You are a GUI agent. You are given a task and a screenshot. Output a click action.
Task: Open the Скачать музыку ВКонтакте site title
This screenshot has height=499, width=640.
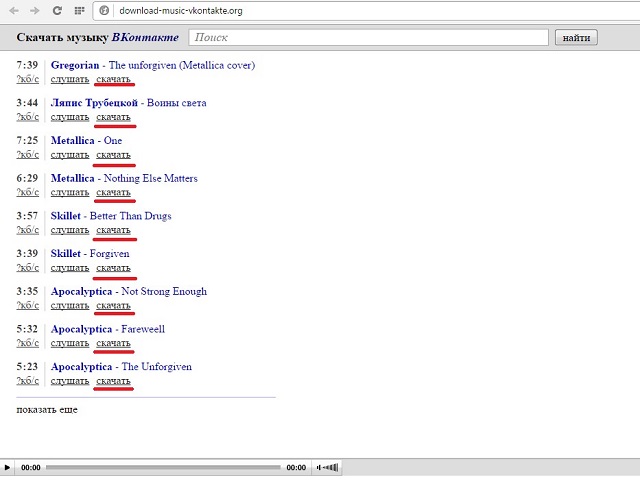tap(98, 37)
